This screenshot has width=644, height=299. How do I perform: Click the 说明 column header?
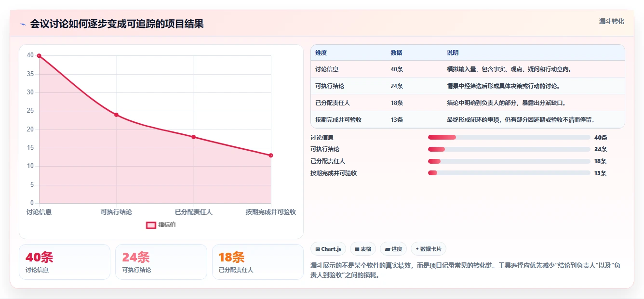(x=453, y=53)
